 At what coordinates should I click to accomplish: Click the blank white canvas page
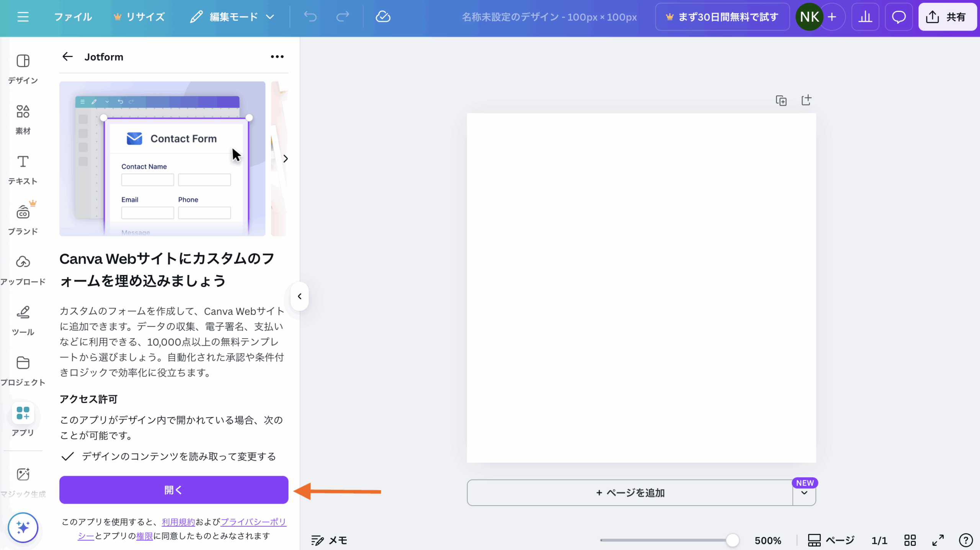641,288
